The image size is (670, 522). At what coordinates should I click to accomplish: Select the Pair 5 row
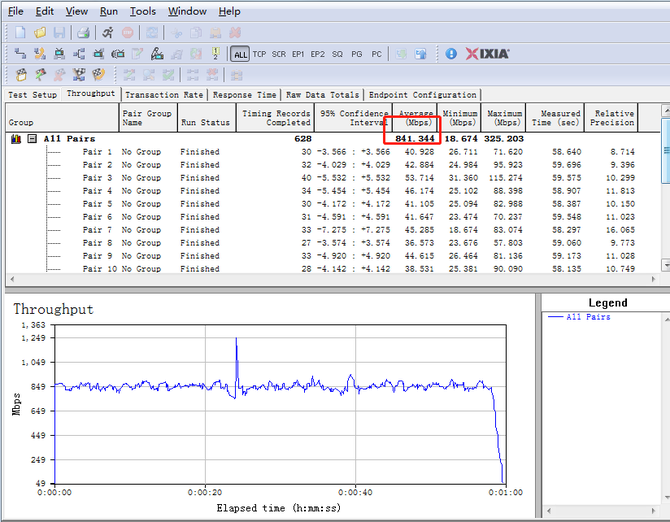coord(98,204)
